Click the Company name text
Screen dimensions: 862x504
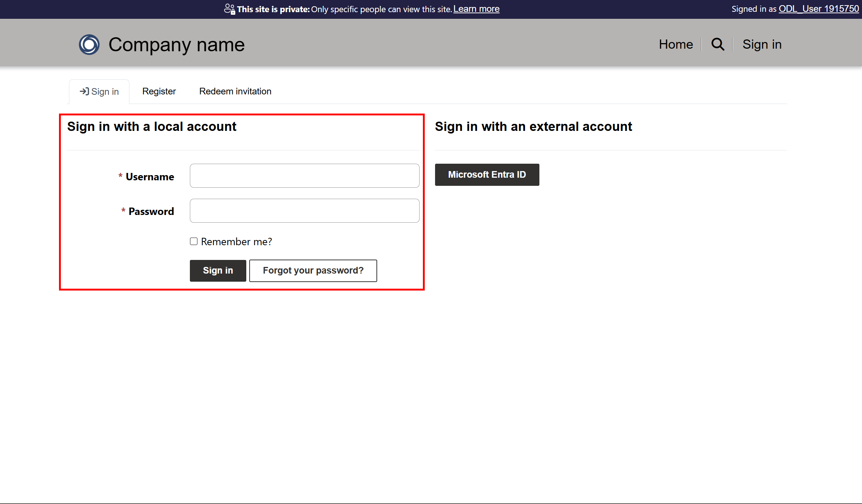[176, 44]
